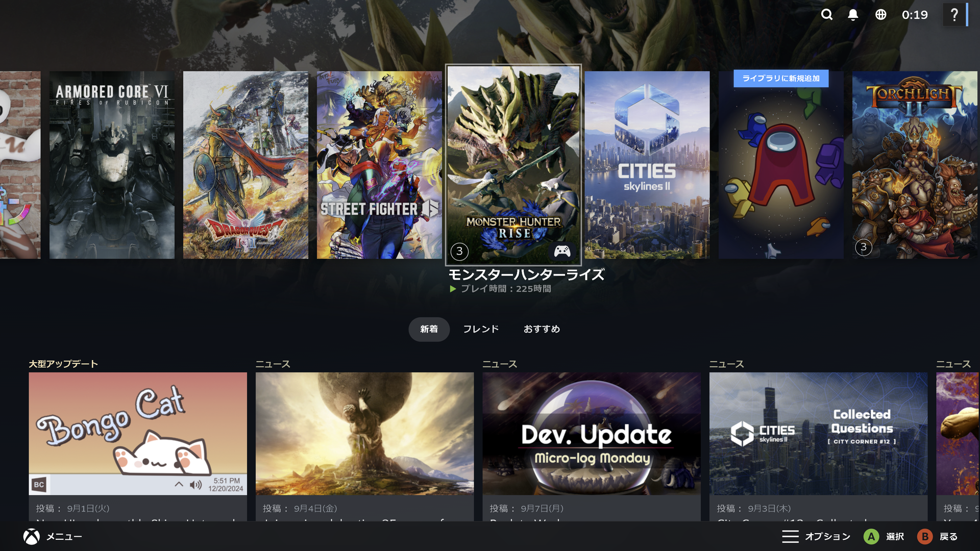Click controller icon on Monster Hunter Rise
The width and height of the screenshot is (980, 551).
pyautogui.click(x=562, y=251)
